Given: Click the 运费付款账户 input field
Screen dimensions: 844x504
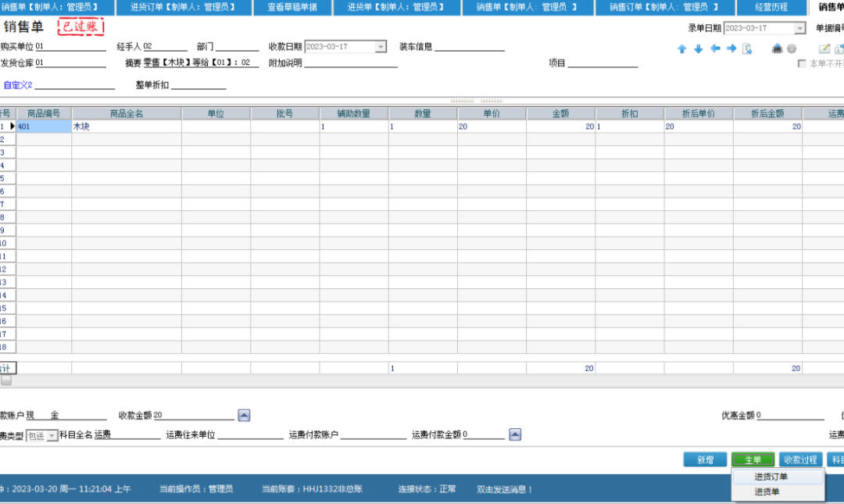Looking at the screenshot, I should 374,435.
